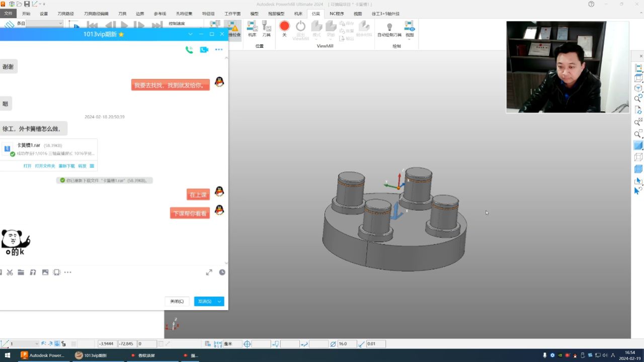Start a voice call in chat
Viewport: 644px width, 362px height.
click(x=189, y=50)
